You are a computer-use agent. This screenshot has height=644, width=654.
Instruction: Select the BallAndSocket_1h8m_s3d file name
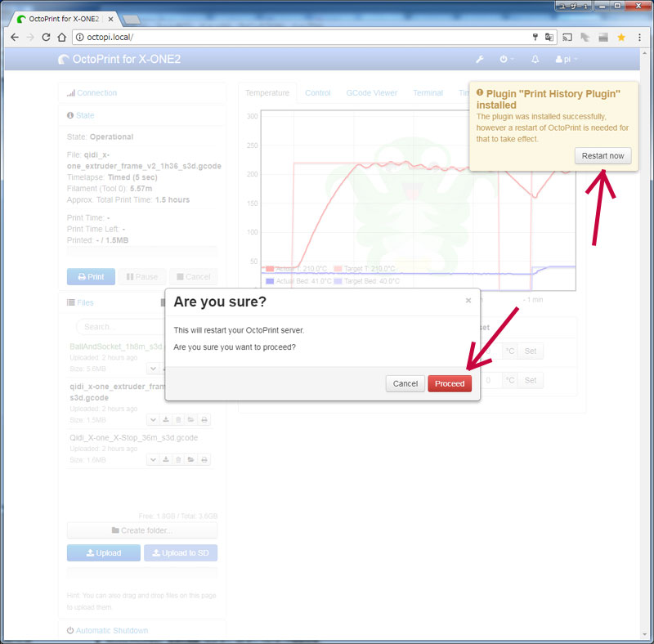[x=116, y=347]
